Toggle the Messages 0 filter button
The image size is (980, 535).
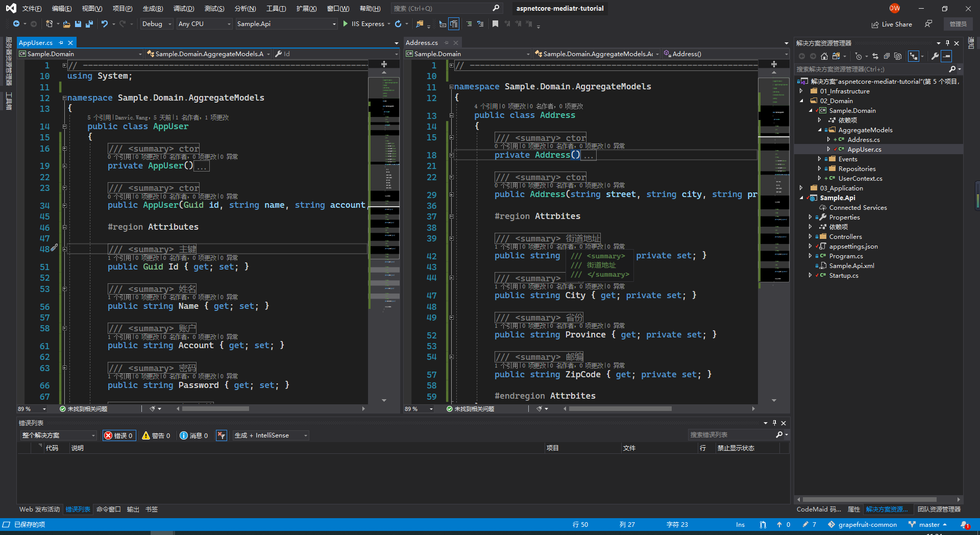coord(194,435)
